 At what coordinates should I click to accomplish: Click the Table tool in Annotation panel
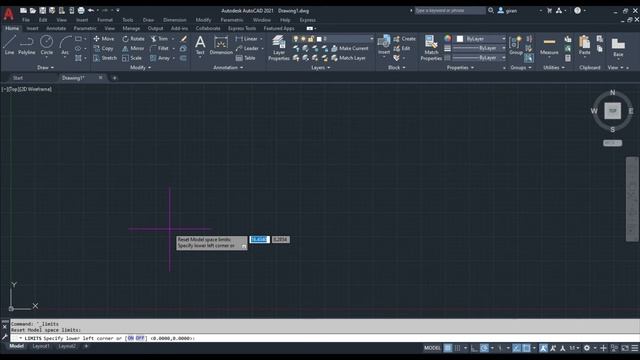click(x=245, y=58)
